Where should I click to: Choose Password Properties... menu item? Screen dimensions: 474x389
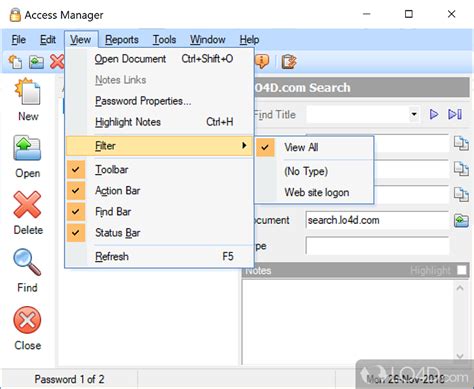(x=159, y=101)
